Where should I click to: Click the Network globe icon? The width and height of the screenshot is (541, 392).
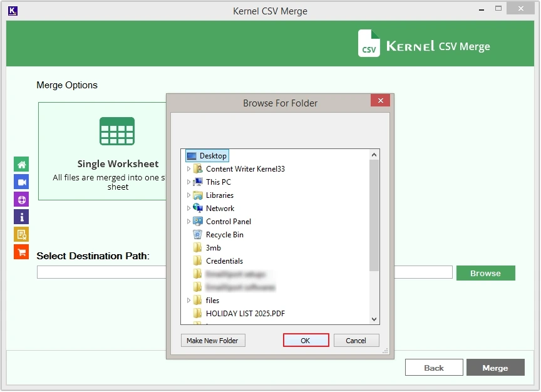pyautogui.click(x=198, y=208)
